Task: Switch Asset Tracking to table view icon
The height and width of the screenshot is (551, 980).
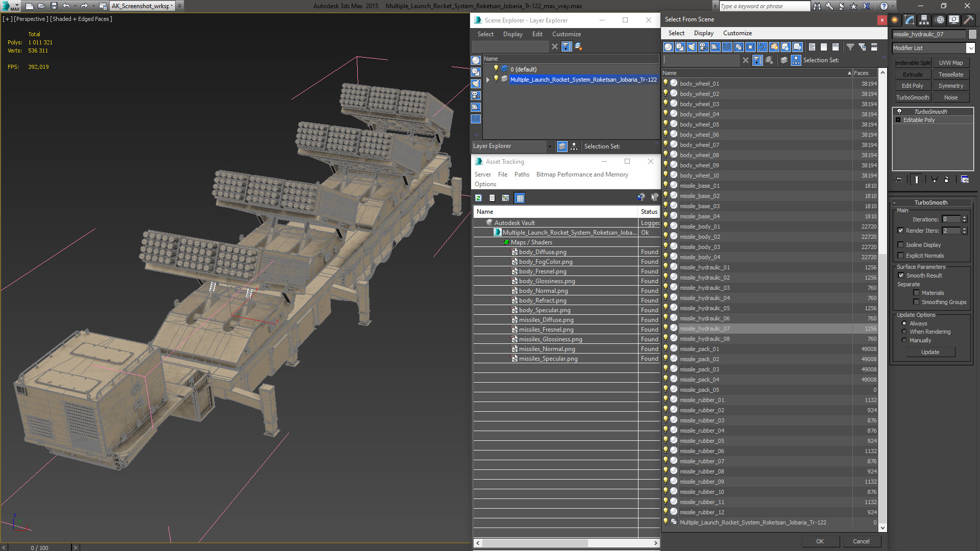Action: (x=520, y=198)
